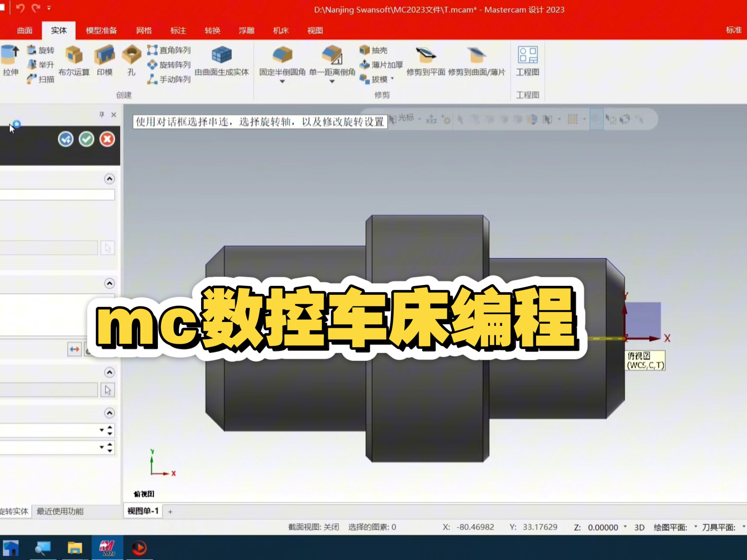Click OK and create new operation button

[x=66, y=139]
